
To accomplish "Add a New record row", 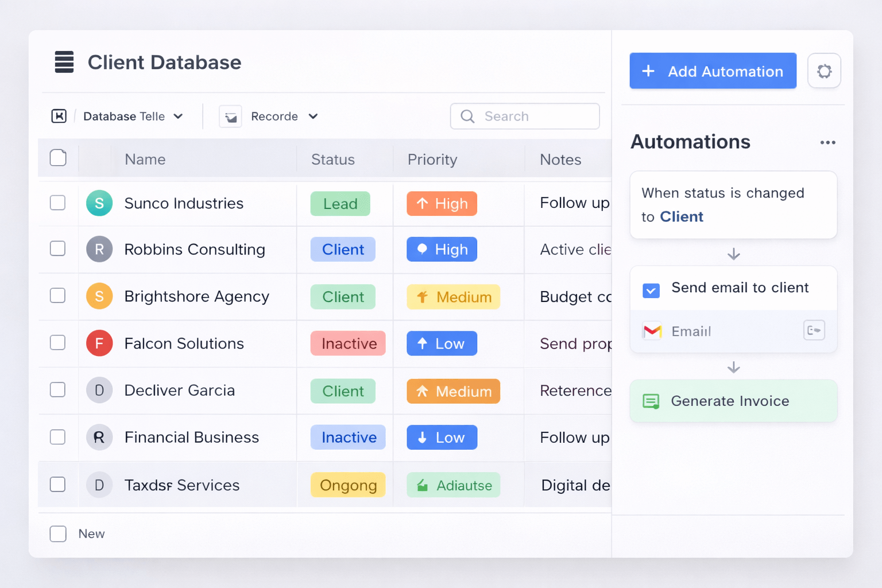I will click(91, 534).
